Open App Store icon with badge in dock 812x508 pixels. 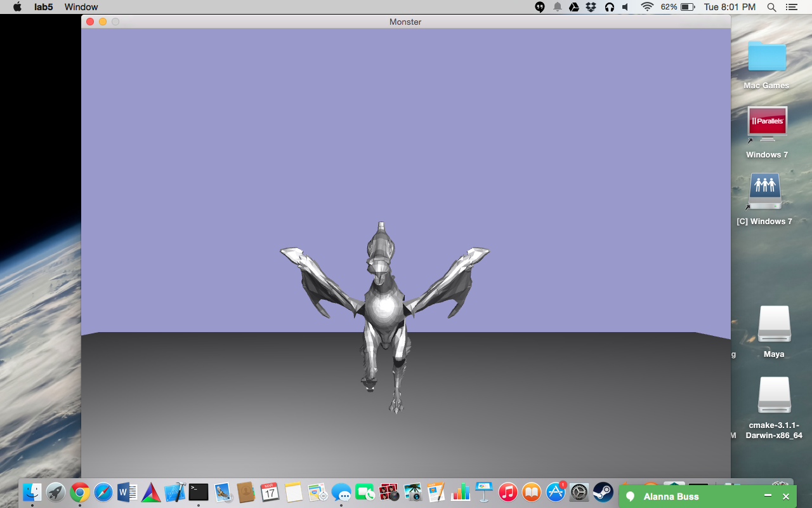[556, 492]
